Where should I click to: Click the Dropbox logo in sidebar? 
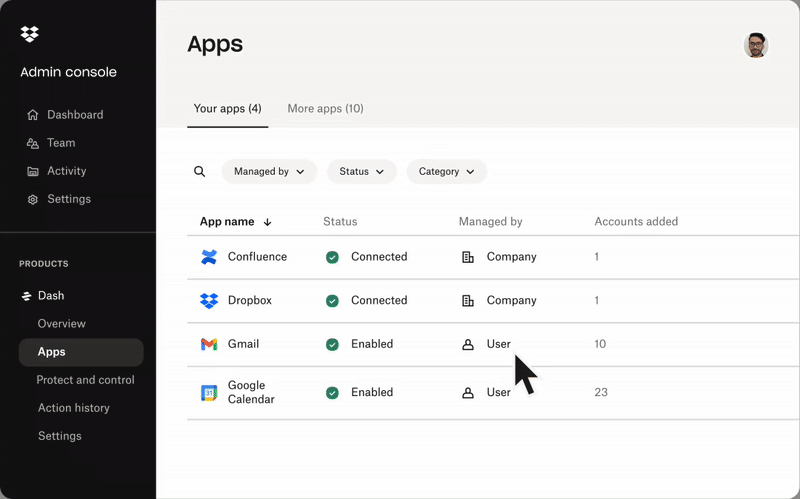[x=30, y=34]
